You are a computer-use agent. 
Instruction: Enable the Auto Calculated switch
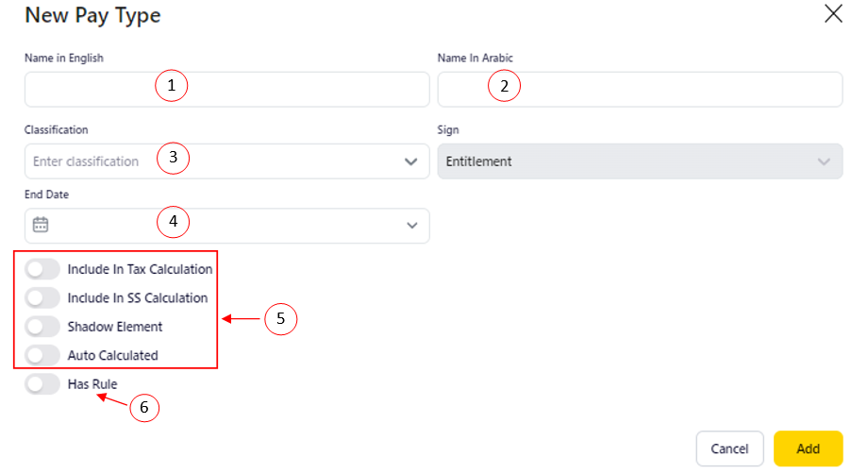pyautogui.click(x=43, y=356)
